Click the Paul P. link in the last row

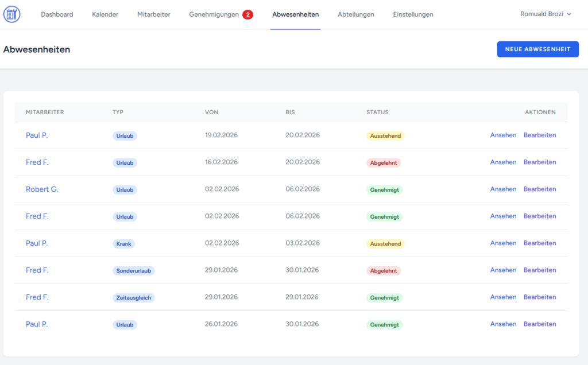[x=37, y=324]
